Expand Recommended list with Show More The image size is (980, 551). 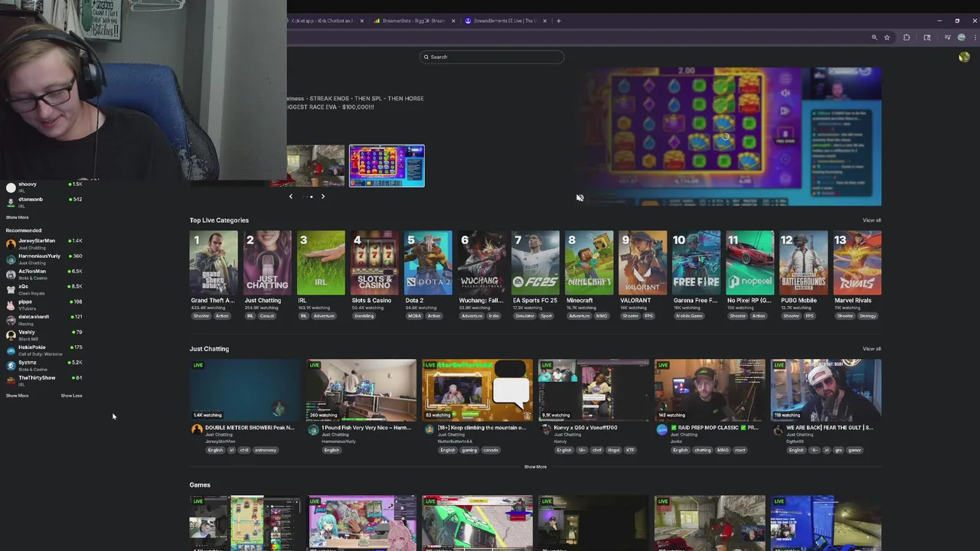pyautogui.click(x=17, y=396)
